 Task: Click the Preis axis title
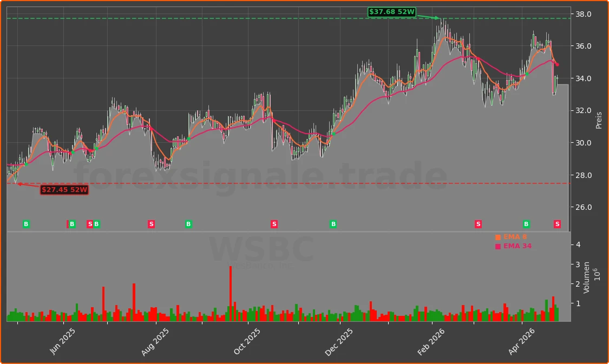pos(599,120)
